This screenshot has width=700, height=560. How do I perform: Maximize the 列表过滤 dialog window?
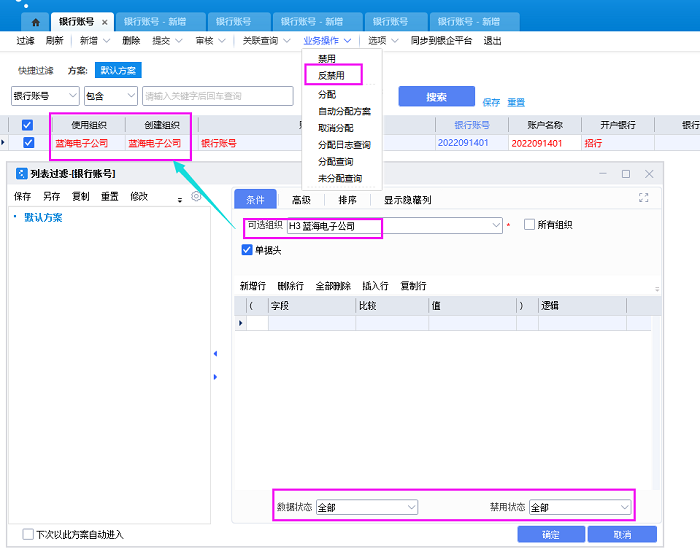click(626, 174)
